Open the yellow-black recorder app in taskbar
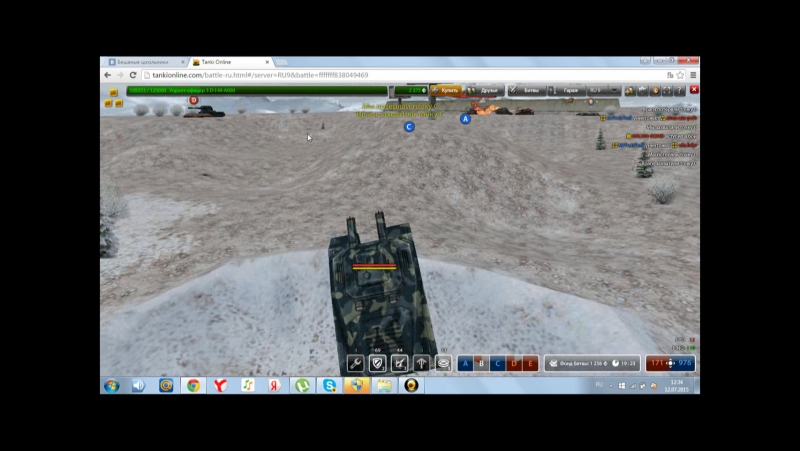This screenshot has height=451, width=800. (411, 386)
